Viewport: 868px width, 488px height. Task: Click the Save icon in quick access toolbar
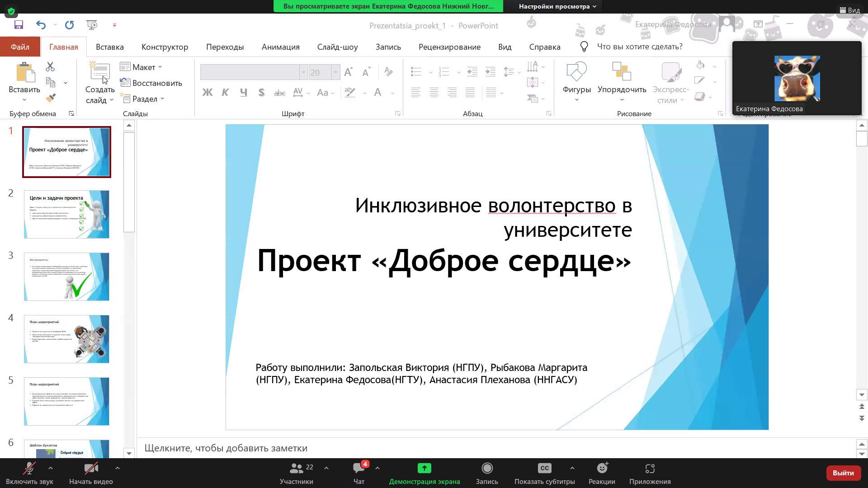point(19,25)
